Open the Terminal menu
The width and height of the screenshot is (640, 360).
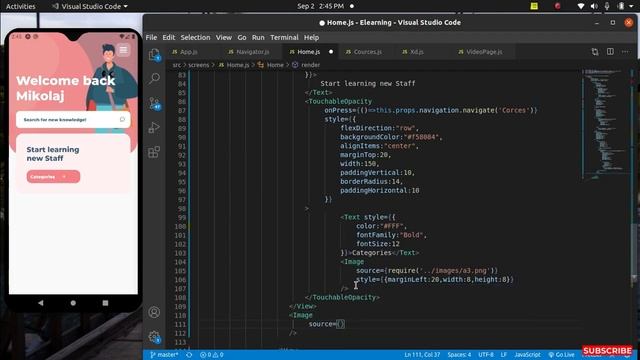tap(284, 37)
